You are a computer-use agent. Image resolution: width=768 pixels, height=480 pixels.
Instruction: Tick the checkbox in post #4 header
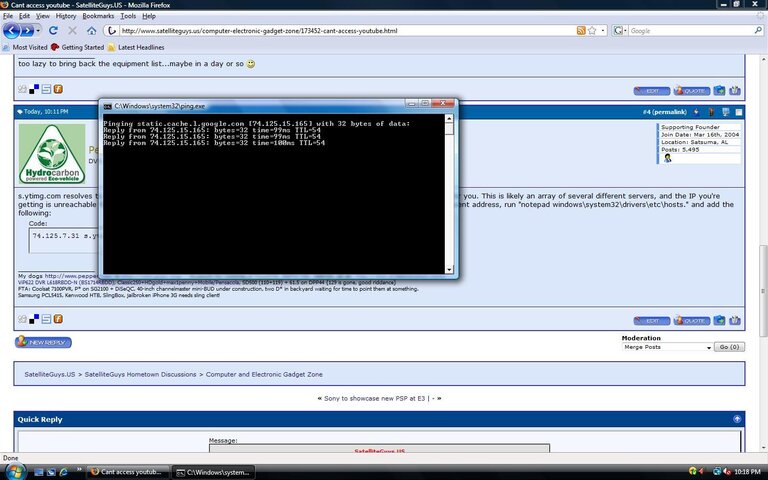coord(739,112)
